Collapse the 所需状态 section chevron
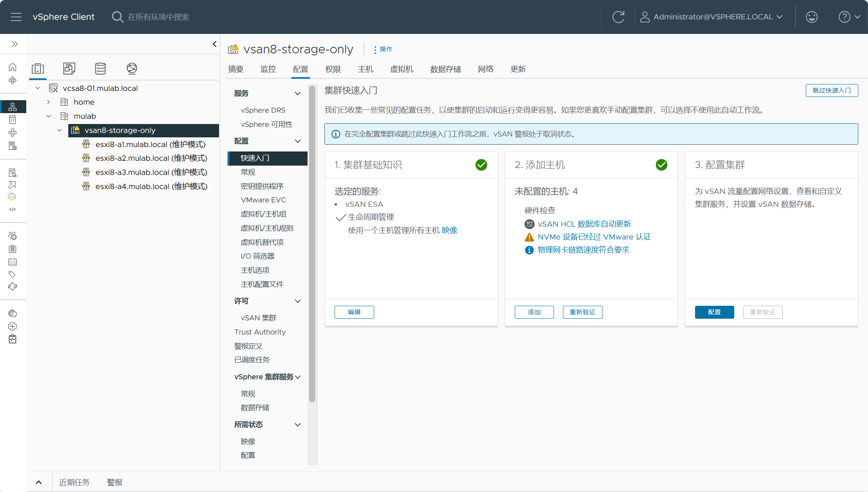Screen dimensions: 868x492 (x=298, y=425)
